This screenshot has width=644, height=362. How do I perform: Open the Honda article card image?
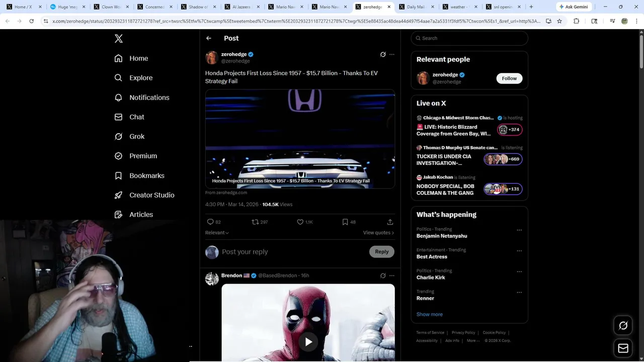pyautogui.click(x=300, y=139)
